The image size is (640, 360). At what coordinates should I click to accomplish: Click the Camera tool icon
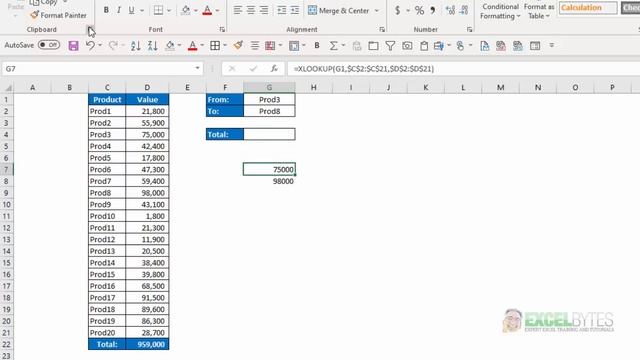[407, 46]
